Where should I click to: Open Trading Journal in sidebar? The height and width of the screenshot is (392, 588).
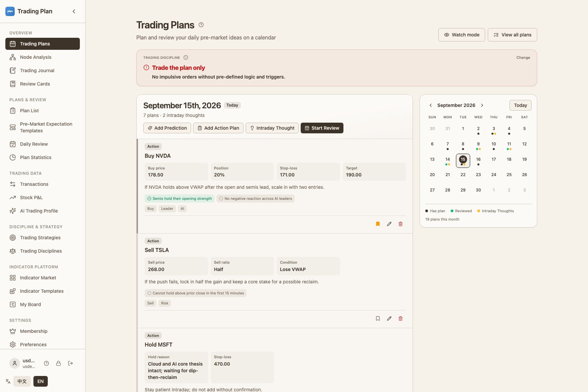(42, 71)
